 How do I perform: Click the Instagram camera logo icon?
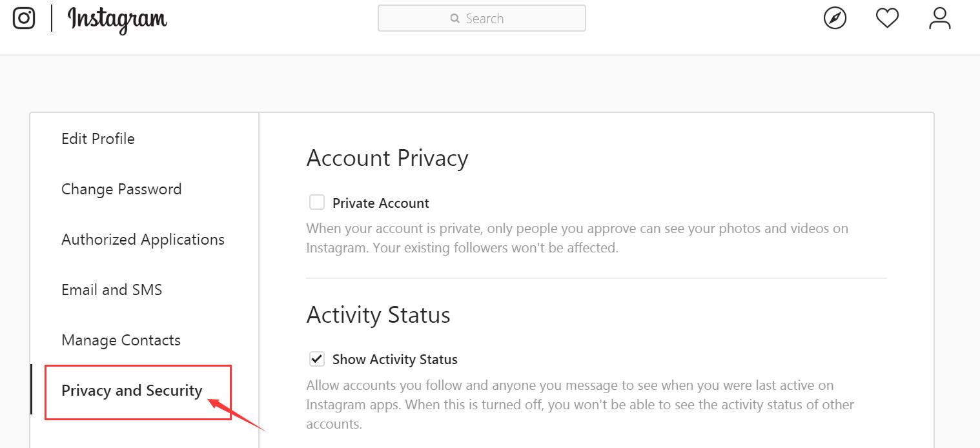click(x=24, y=18)
